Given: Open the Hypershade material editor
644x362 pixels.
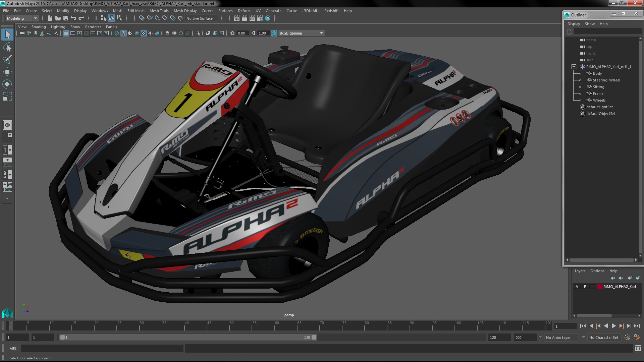Looking at the screenshot, I should 268,18.
